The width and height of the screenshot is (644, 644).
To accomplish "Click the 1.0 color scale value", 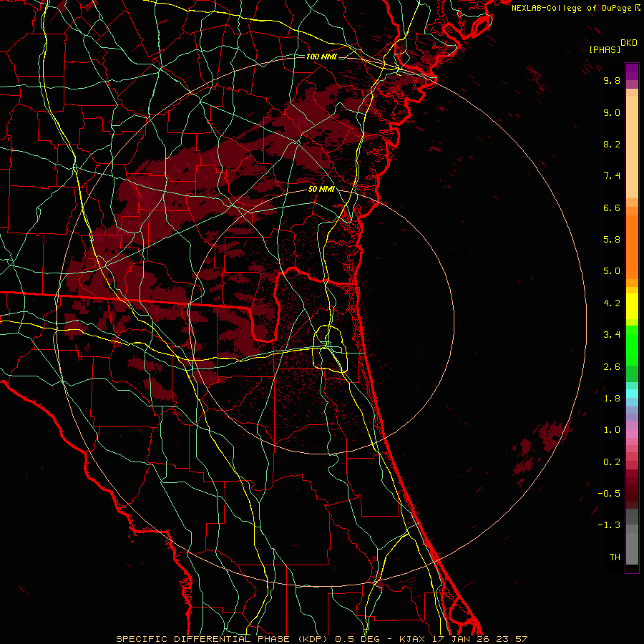I will click(612, 430).
